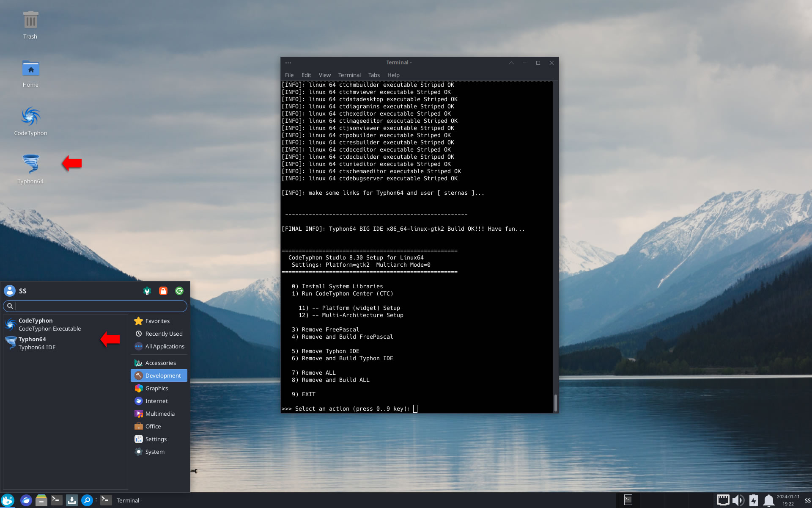The height and width of the screenshot is (508, 812).
Task: Open the power manager battery icon
Action: [754, 500]
